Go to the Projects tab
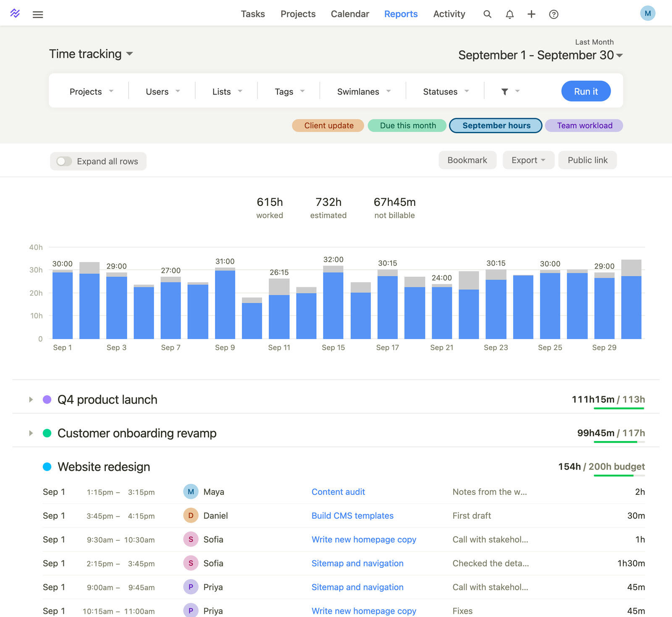Viewport: 672px width, 617px height. (x=298, y=14)
